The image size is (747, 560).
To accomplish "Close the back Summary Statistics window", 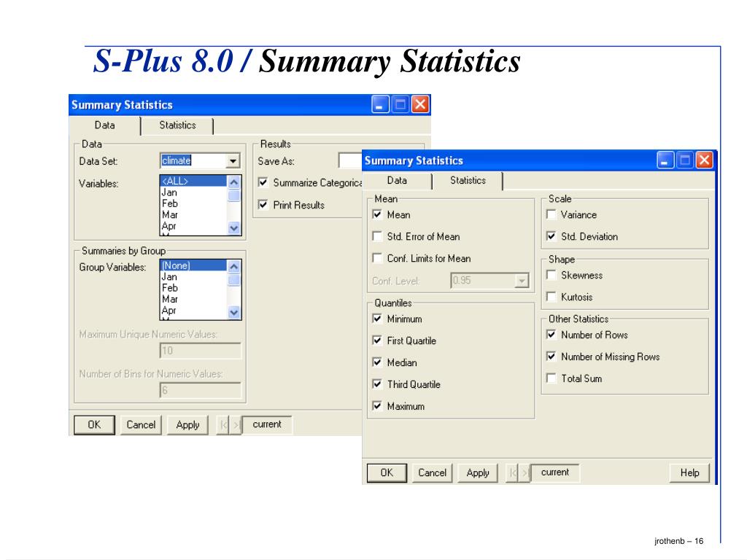I will (x=420, y=104).
